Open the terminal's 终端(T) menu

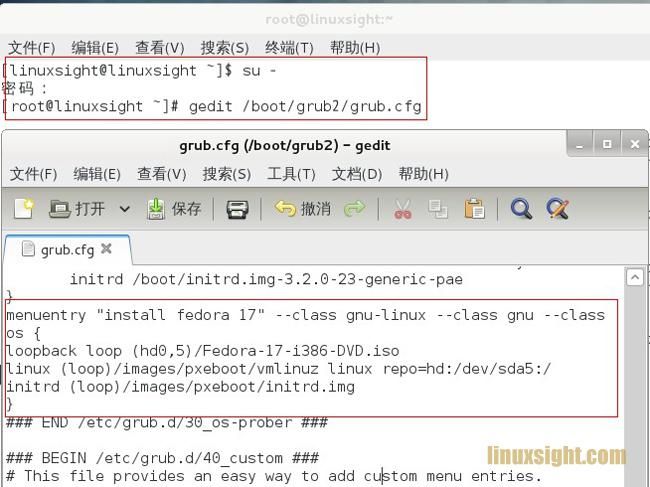(x=289, y=48)
